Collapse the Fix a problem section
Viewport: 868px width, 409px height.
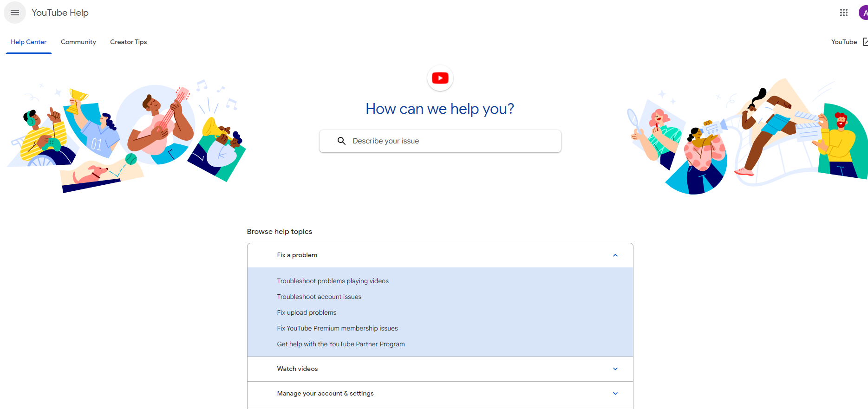click(440, 255)
